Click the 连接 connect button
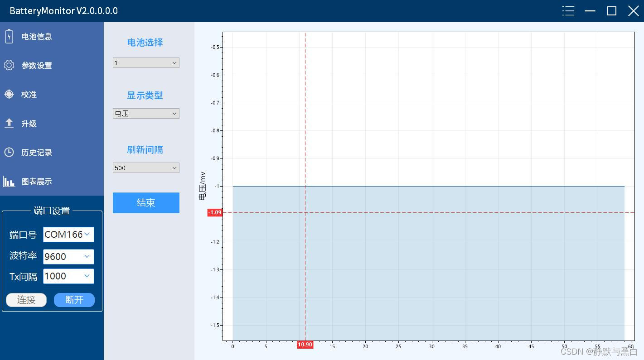Screen dimensions: 644x360 coord(26,300)
